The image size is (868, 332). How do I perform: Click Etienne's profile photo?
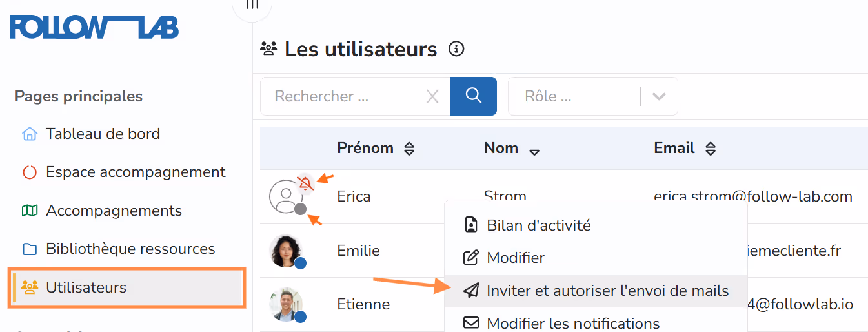click(285, 304)
